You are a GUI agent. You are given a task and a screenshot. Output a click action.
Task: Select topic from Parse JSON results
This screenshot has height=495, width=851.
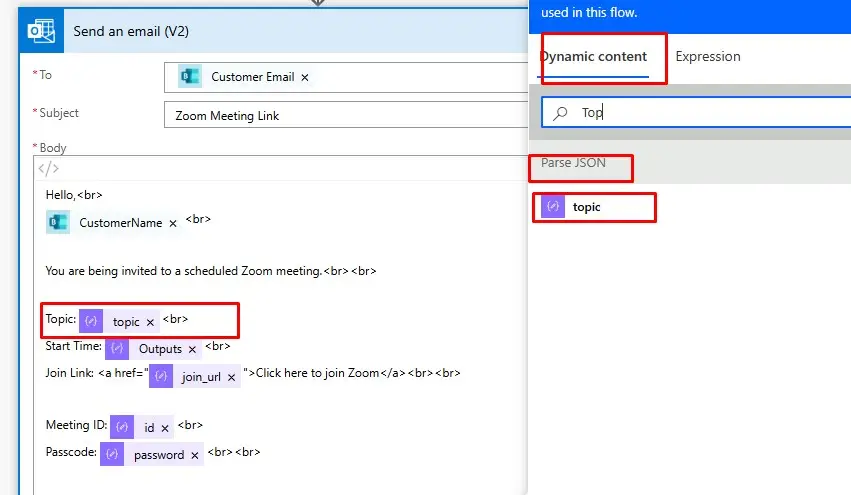pyautogui.click(x=587, y=207)
